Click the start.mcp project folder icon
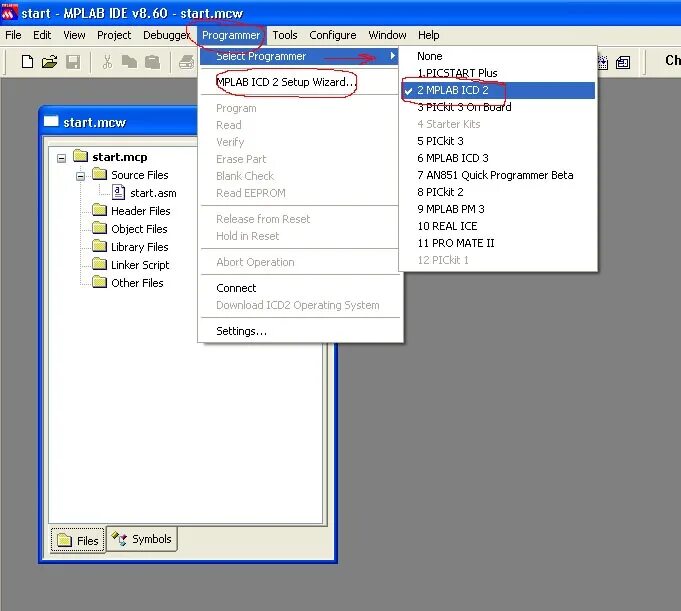The image size is (681, 611). pyautogui.click(x=80, y=156)
